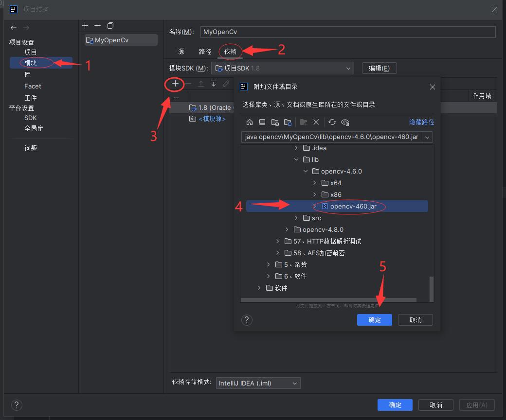506x420 pixels.
Task: Expand the x86 folder
Action: (x=315, y=194)
